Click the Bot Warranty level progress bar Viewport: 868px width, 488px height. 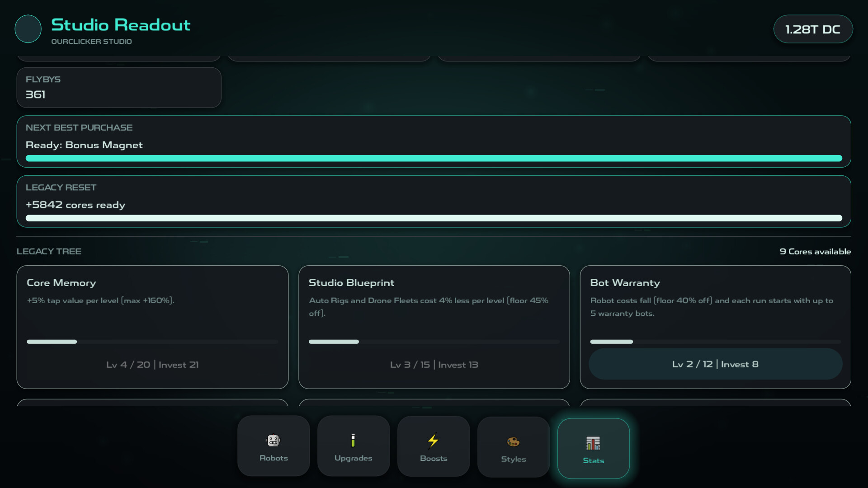pyautogui.click(x=715, y=342)
